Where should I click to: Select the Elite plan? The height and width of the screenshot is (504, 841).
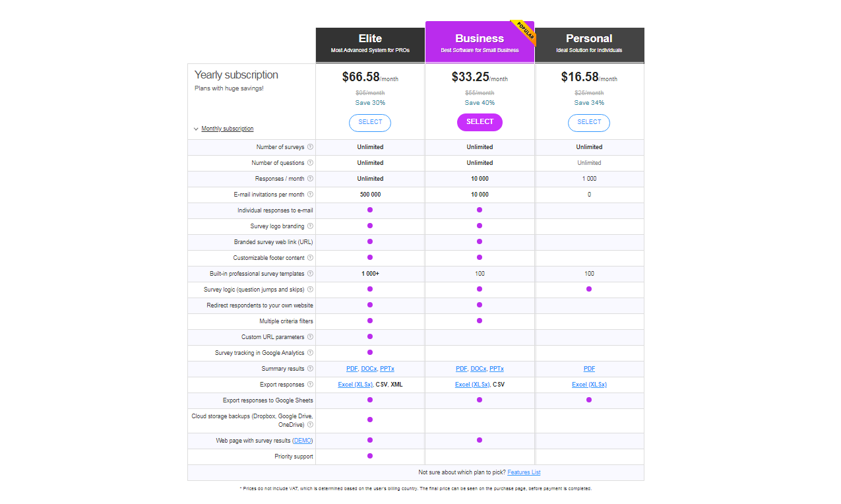click(370, 123)
